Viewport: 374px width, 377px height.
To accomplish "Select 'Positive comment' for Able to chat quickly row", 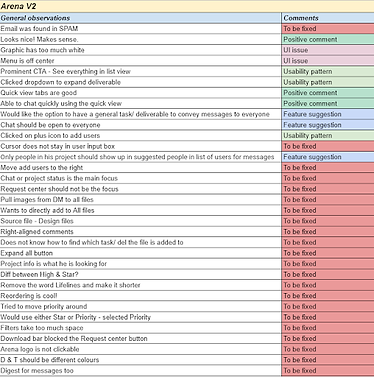I will point(328,103).
